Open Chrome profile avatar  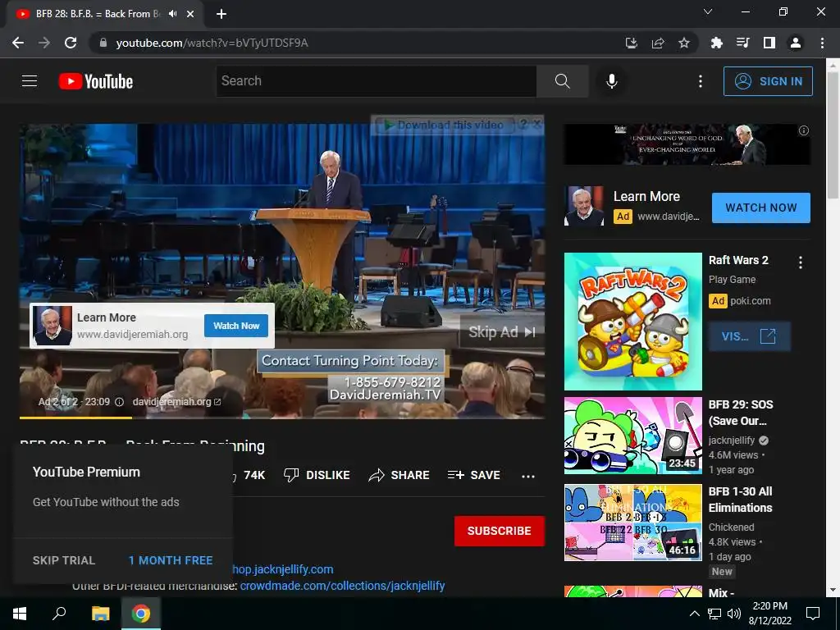tap(796, 43)
